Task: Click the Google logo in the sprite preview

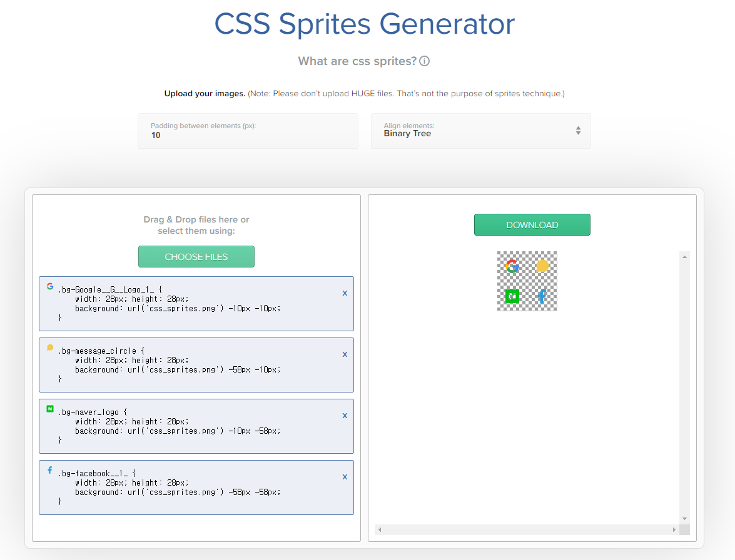Action: click(512, 266)
